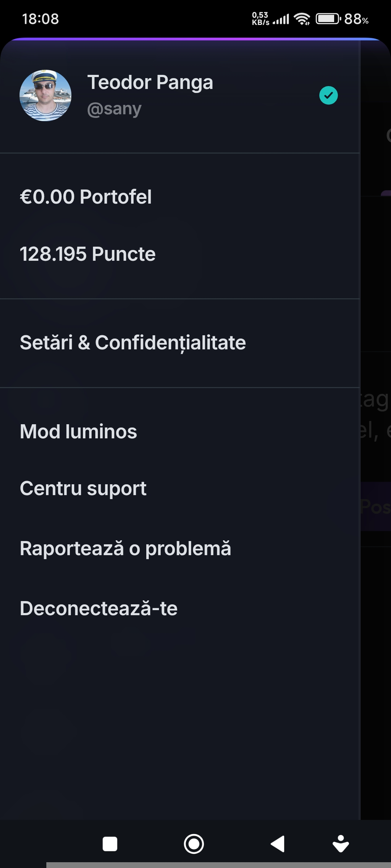
Task: Tap Deconectează-te to log out
Action: tap(98, 608)
